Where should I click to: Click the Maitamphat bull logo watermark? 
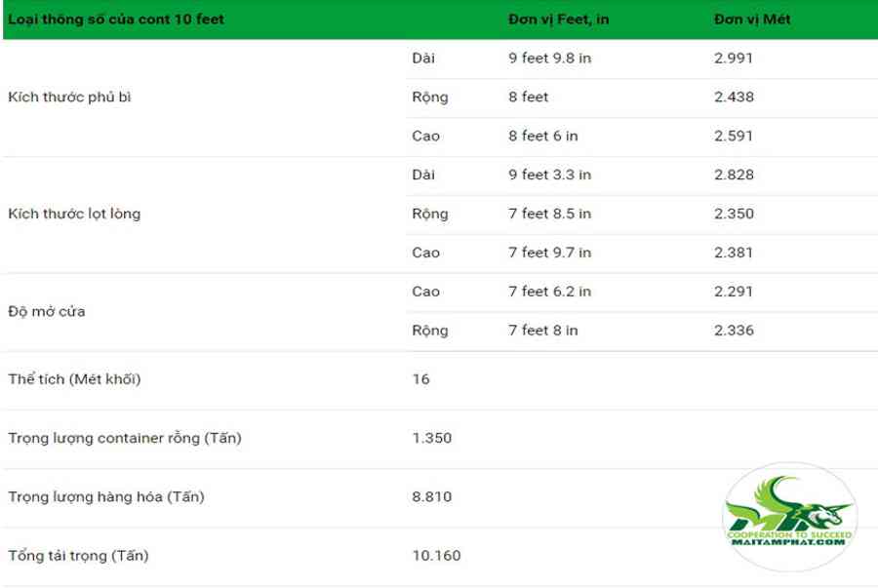[789, 517]
